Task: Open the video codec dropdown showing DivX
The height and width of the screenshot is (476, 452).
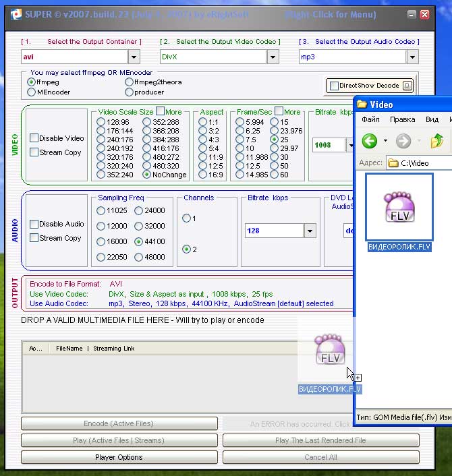Action: click(273, 57)
